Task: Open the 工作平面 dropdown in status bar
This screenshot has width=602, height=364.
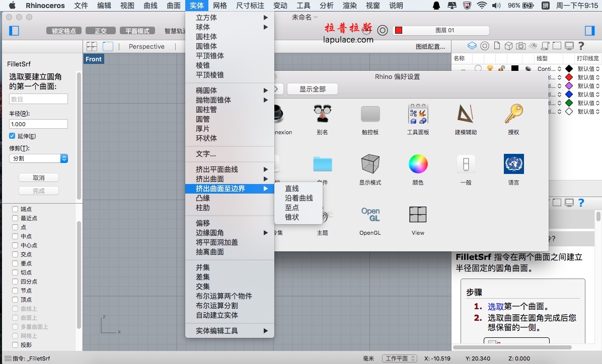Action: tap(399, 358)
